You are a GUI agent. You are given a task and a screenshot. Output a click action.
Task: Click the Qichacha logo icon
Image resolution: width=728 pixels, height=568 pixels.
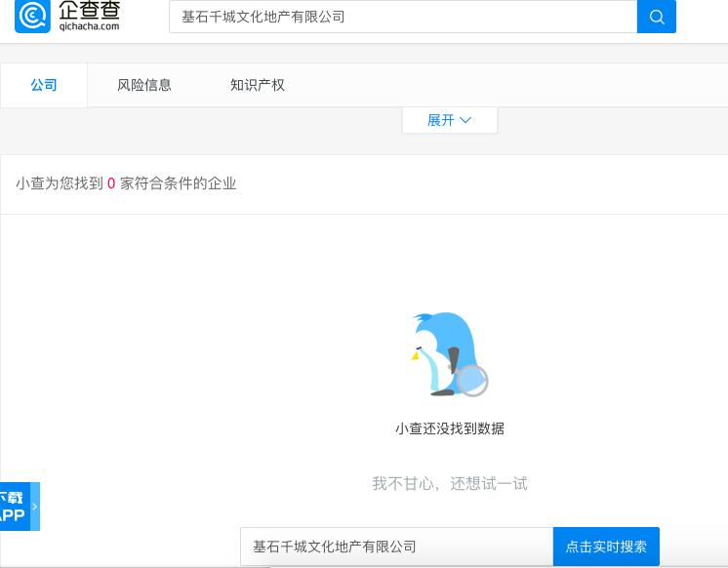32,17
